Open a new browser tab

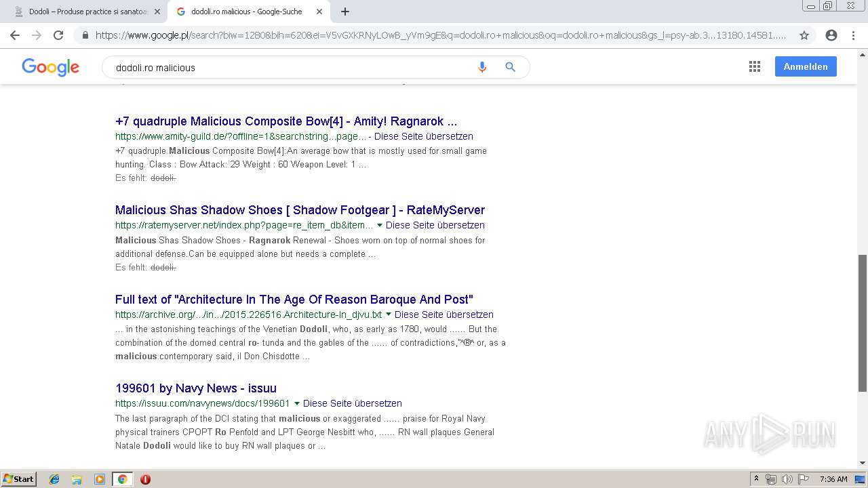coord(345,12)
